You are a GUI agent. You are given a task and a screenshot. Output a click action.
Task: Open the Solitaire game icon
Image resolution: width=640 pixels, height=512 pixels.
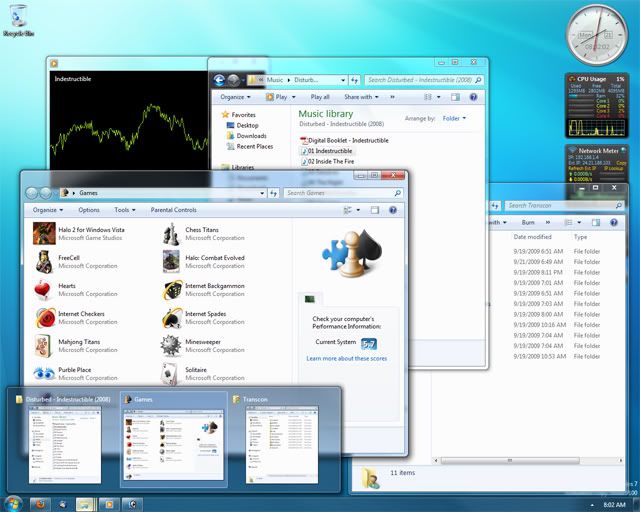tap(172, 374)
